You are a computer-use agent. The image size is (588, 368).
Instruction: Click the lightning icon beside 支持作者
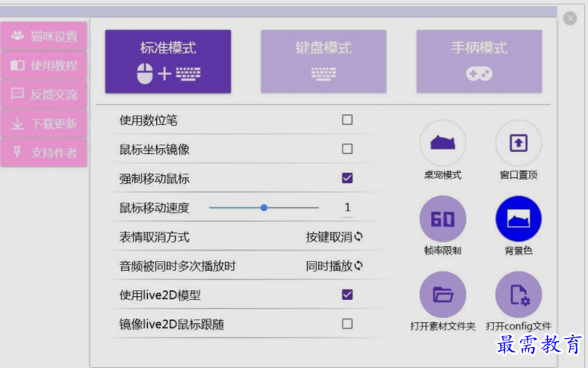pyautogui.click(x=17, y=152)
